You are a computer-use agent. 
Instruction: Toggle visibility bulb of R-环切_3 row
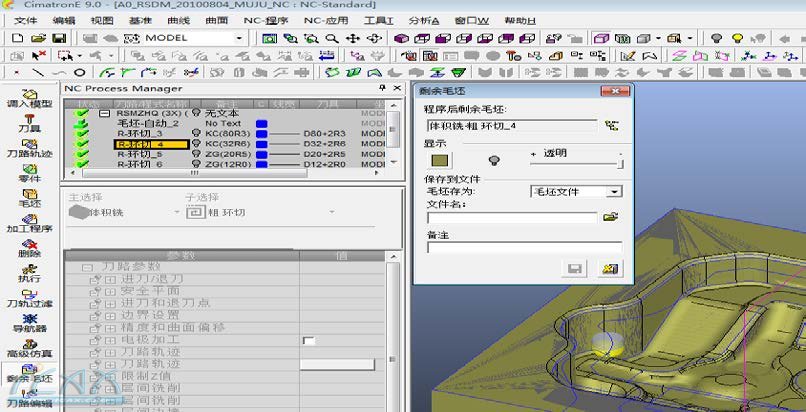click(x=196, y=133)
